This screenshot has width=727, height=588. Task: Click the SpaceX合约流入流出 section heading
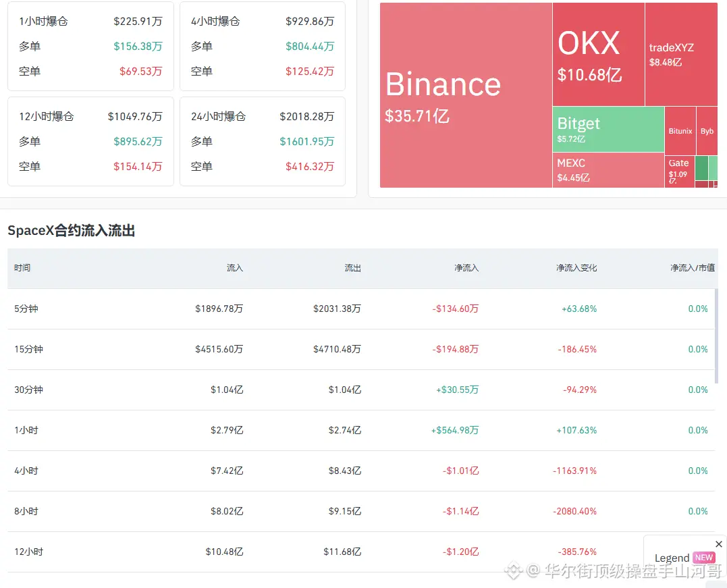click(x=72, y=230)
